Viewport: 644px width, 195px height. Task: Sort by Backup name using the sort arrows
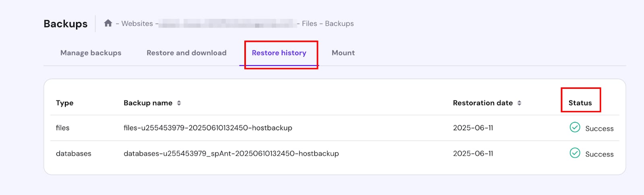[x=179, y=103]
